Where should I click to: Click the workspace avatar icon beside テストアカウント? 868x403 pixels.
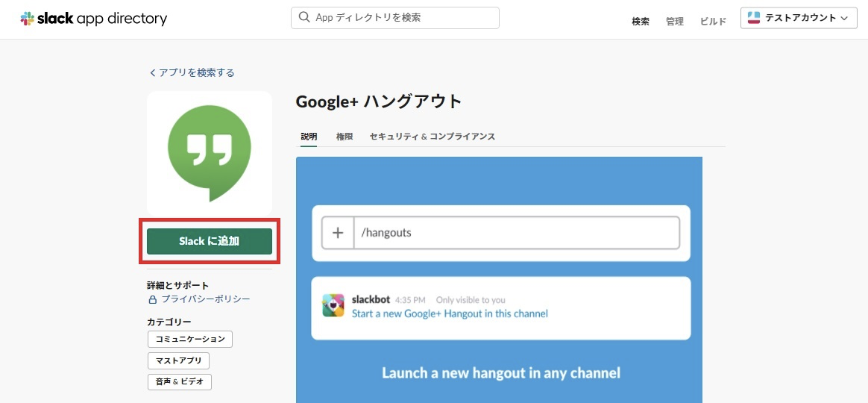pyautogui.click(x=753, y=18)
